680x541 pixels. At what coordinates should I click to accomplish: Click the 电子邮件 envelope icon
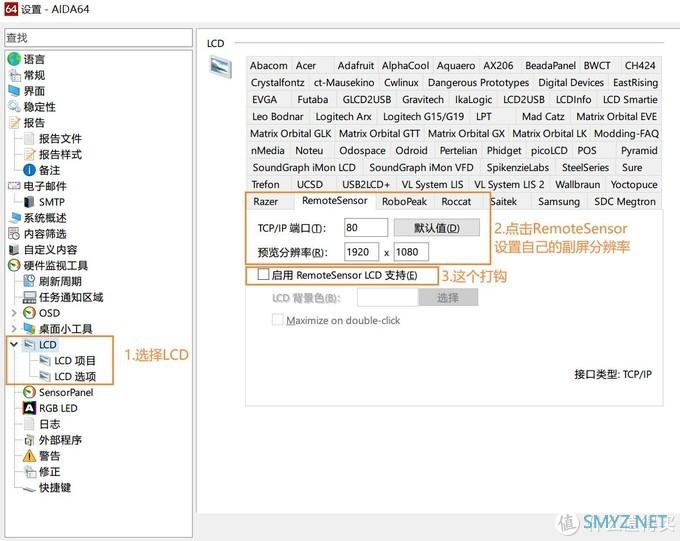(x=14, y=186)
